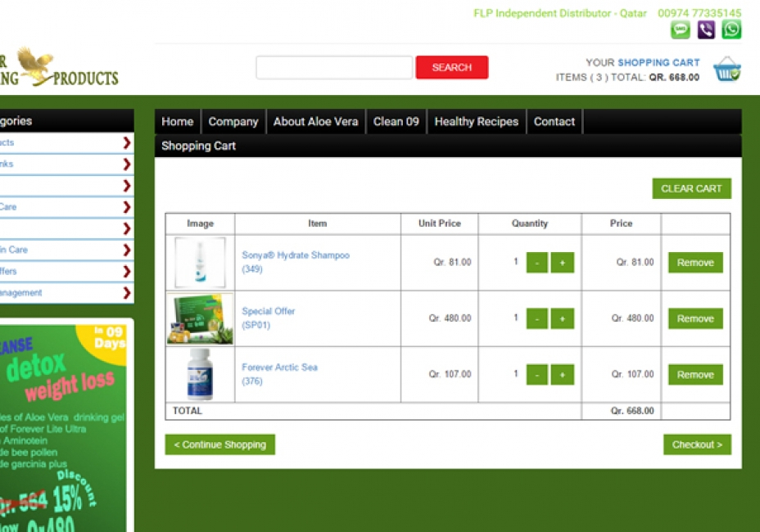Viewport: 760px width, 532px height.
Task: Open the Healthy Recipes menu item
Action: click(477, 122)
